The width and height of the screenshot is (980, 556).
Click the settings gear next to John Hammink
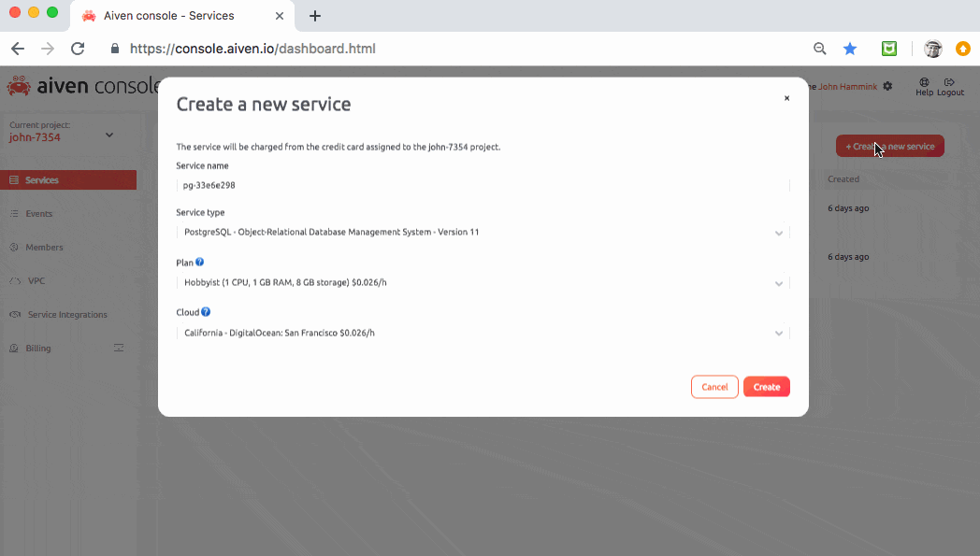click(x=886, y=85)
